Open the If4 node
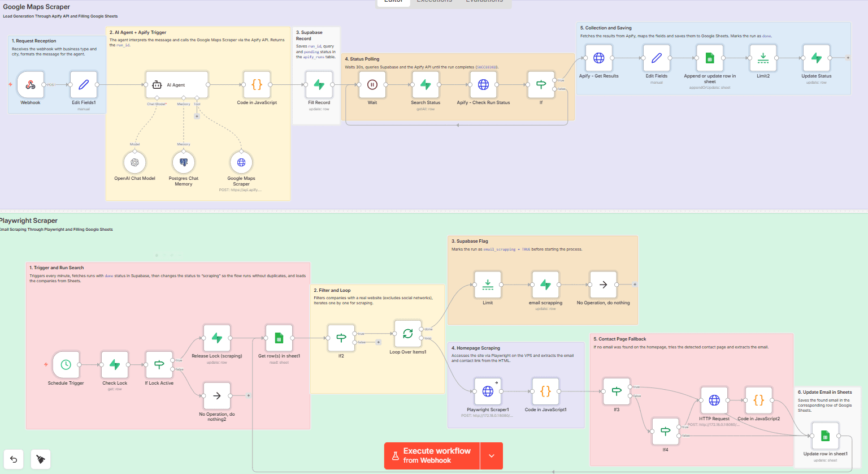The height and width of the screenshot is (474, 868). 665,432
